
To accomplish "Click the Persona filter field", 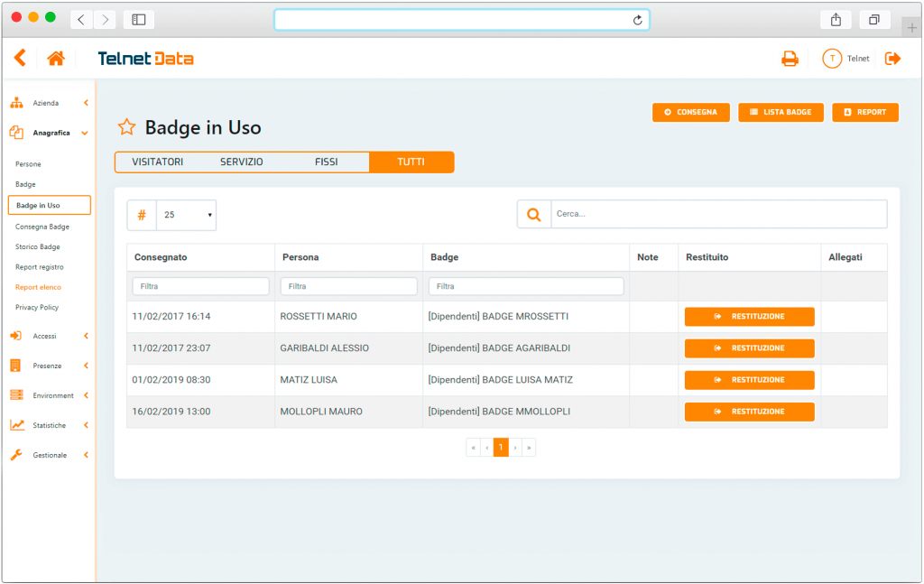I will coord(349,286).
